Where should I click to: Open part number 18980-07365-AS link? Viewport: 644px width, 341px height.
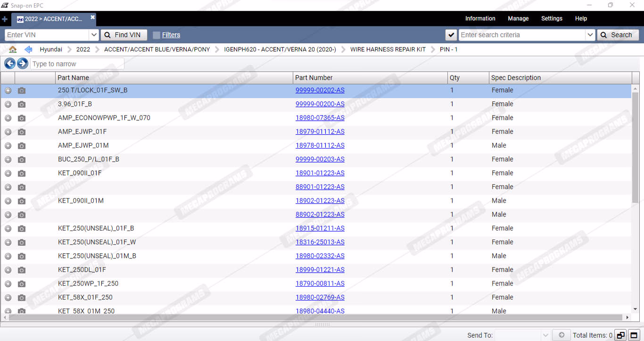320,118
